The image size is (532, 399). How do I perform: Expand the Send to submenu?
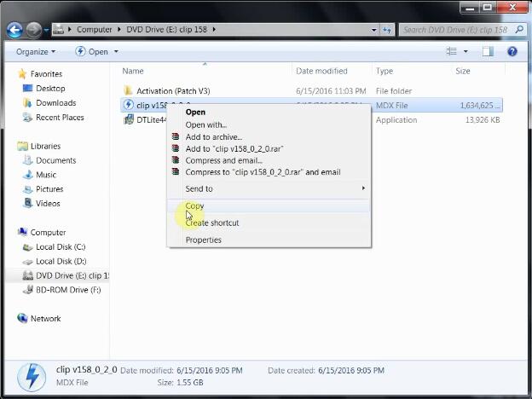[269, 188]
